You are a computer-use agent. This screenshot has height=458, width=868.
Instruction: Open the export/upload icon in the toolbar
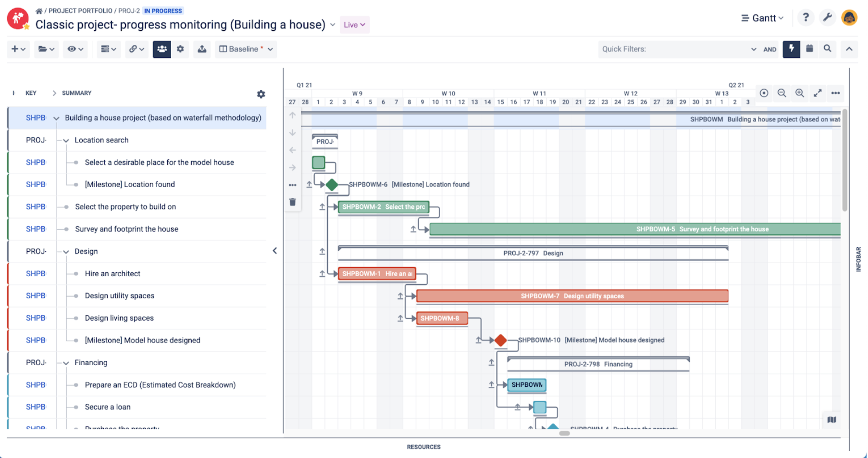(x=202, y=49)
